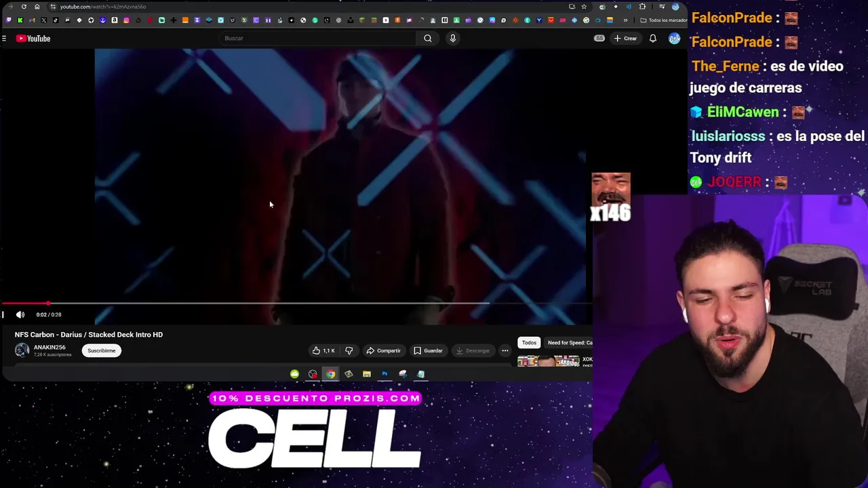Open the Chrome extensions puzzle icon

pyautogui.click(x=642, y=7)
